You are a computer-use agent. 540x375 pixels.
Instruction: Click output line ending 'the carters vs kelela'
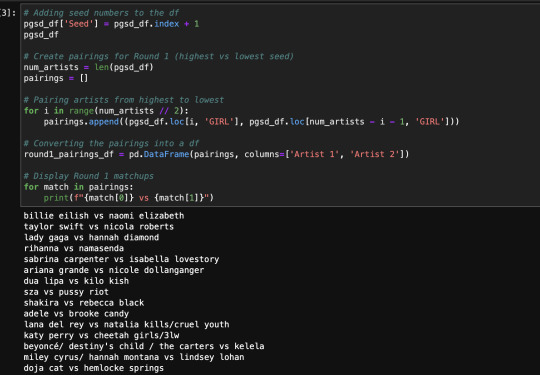click(144, 346)
